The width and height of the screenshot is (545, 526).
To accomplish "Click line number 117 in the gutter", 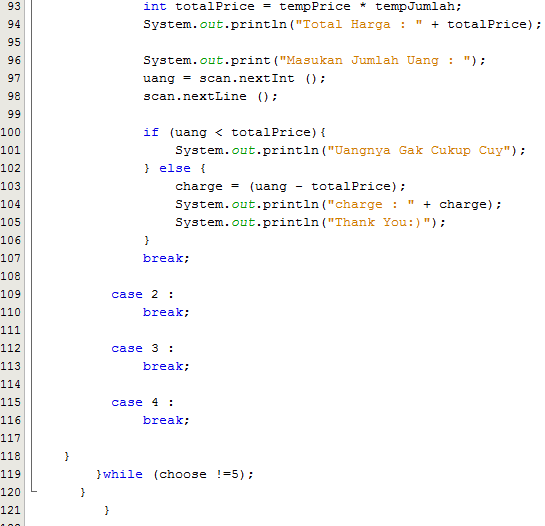I will [x=10, y=439].
